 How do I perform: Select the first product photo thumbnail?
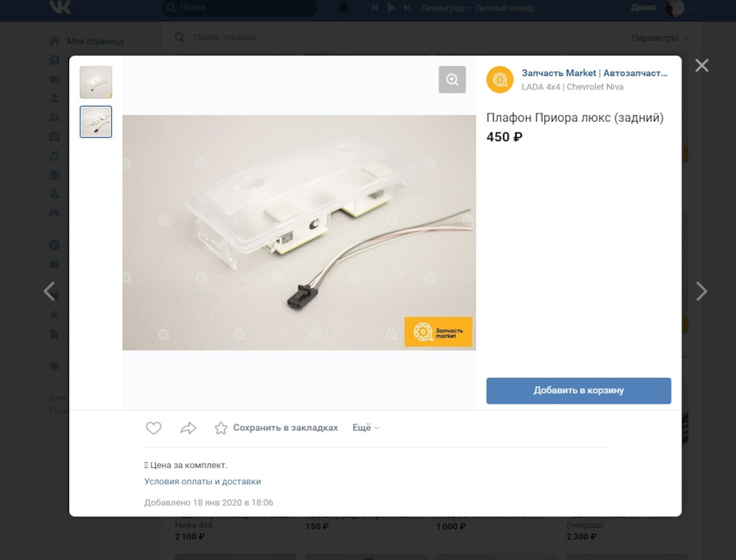click(96, 82)
